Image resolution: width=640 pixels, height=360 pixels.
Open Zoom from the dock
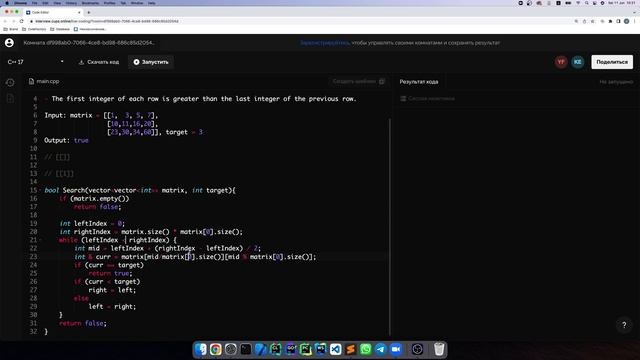click(396, 349)
